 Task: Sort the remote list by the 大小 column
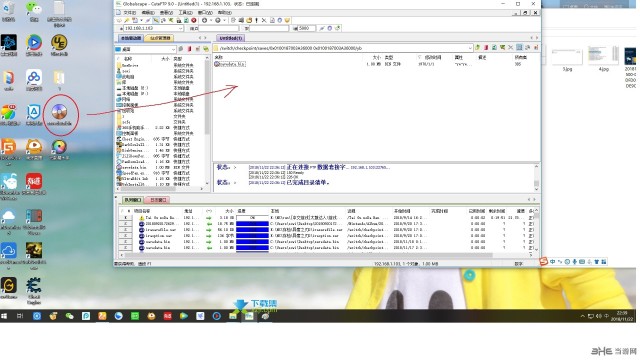(377, 58)
